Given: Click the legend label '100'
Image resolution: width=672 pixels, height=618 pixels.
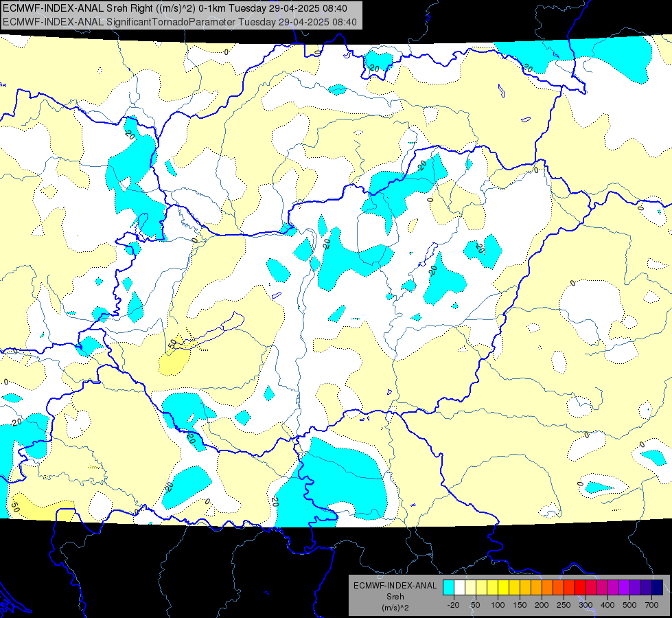Looking at the screenshot, I should tap(498, 605).
